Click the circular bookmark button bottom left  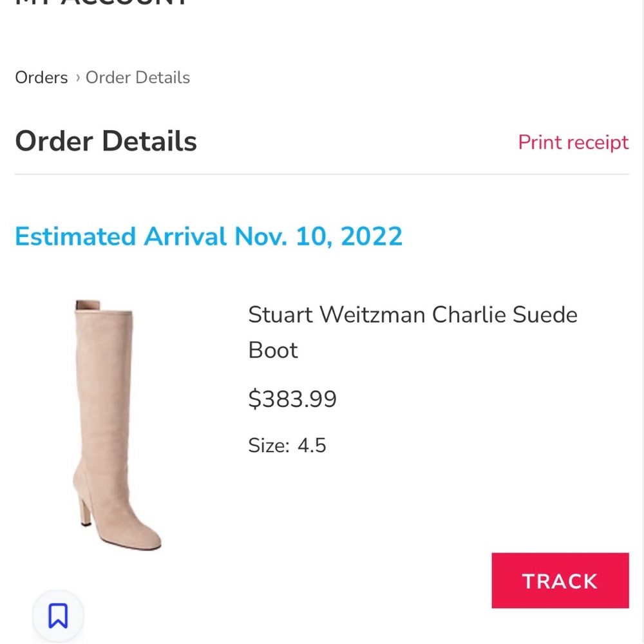click(59, 616)
